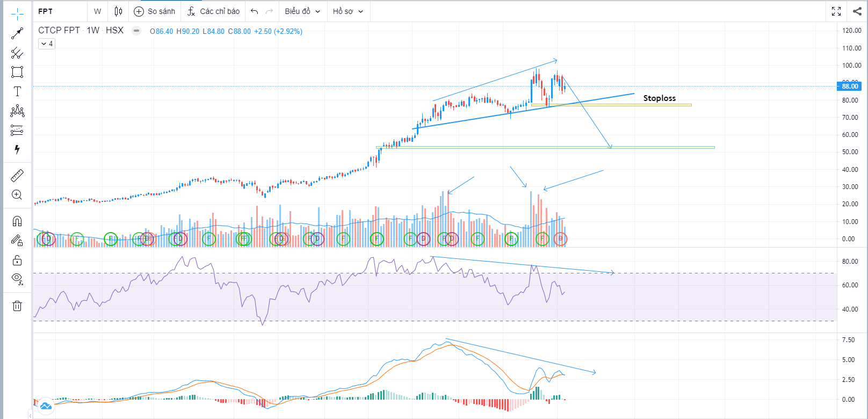Click the HSX exchange label in legend
The width and height of the screenshot is (868, 419).
[114, 31]
